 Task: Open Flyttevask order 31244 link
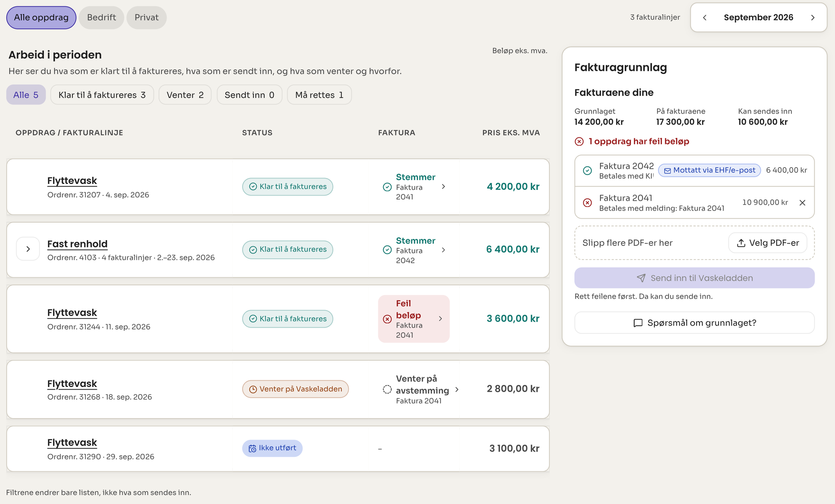(x=72, y=313)
